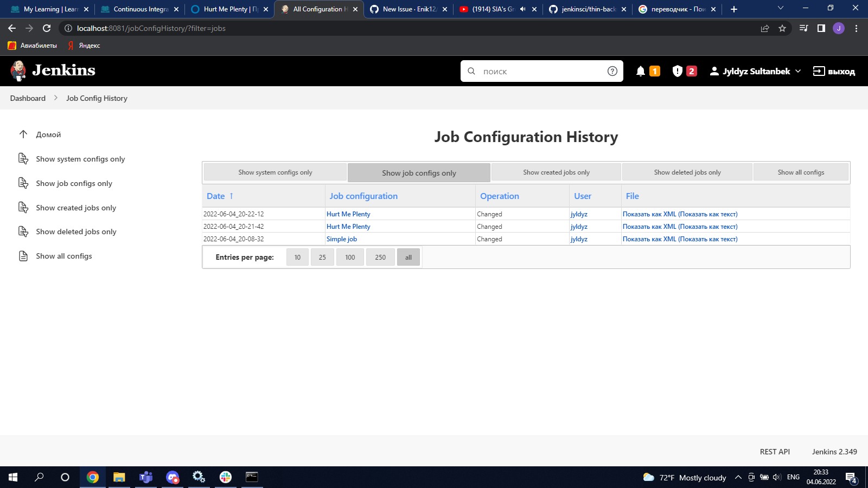
Task: Open the media control icon in Chrome toolbar
Action: tap(804, 28)
